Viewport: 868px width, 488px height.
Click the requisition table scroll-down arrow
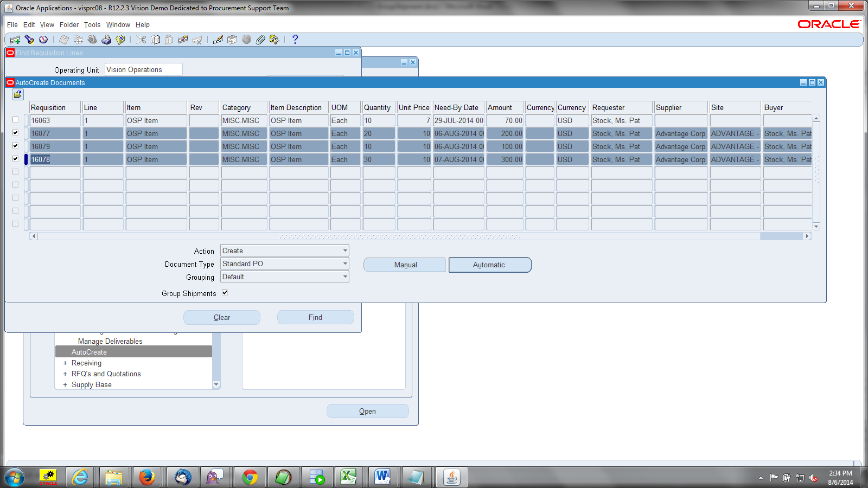[816, 226]
